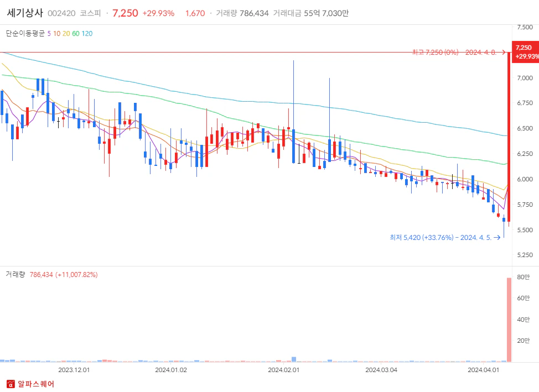Click the 2024.03.04 date axis label

click(381, 370)
